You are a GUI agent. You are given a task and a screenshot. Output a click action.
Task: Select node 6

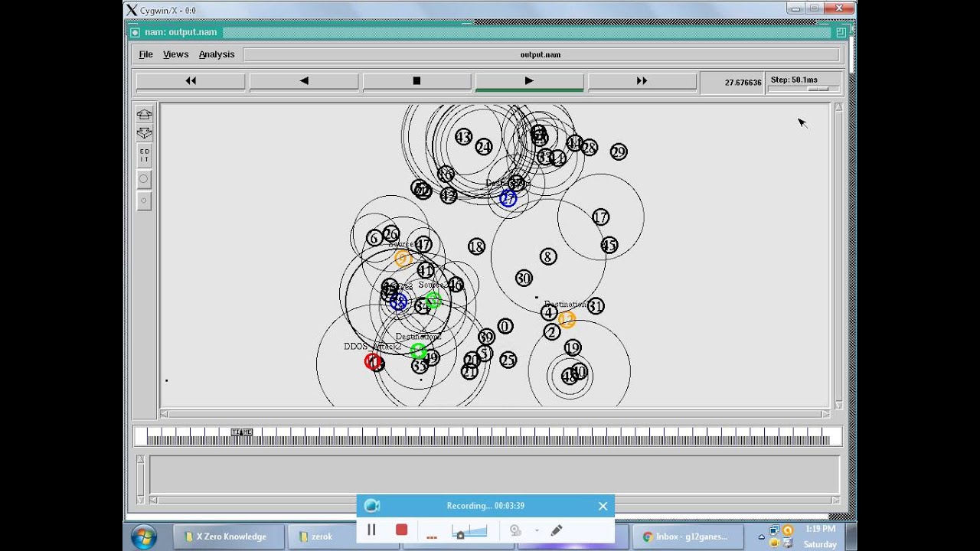point(374,238)
